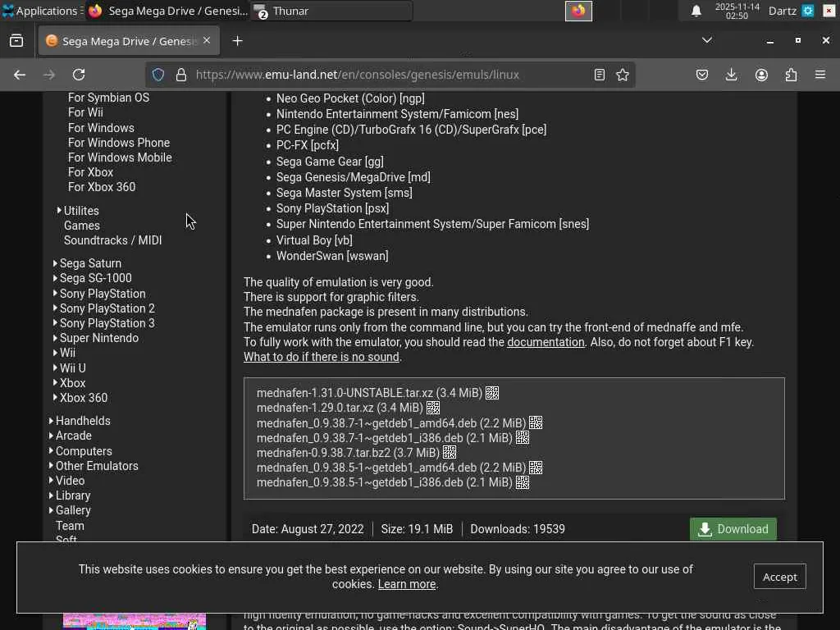Expand the Arcade category
This screenshot has width=840, height=630.
(x=51, y=436)
